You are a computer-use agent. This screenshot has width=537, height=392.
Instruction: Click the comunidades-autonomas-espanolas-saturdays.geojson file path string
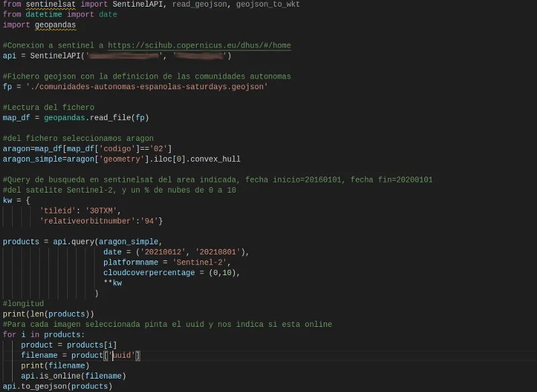[146, 87]
